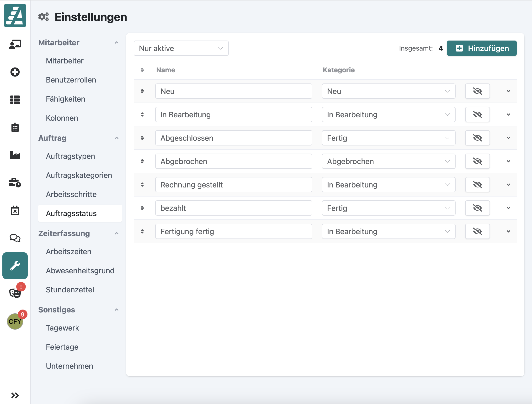
Task: Expand details of Fertigung fertig row
Action: tap(508, 231)
